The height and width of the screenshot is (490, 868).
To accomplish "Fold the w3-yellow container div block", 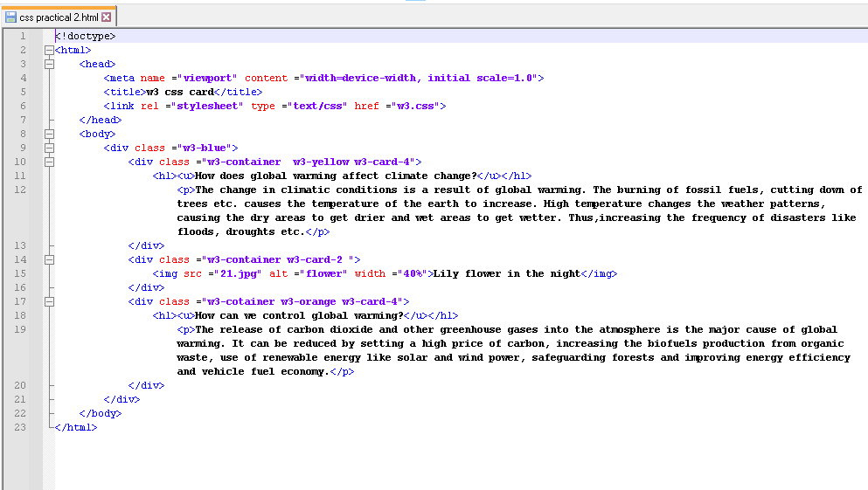I will point(49,162).
